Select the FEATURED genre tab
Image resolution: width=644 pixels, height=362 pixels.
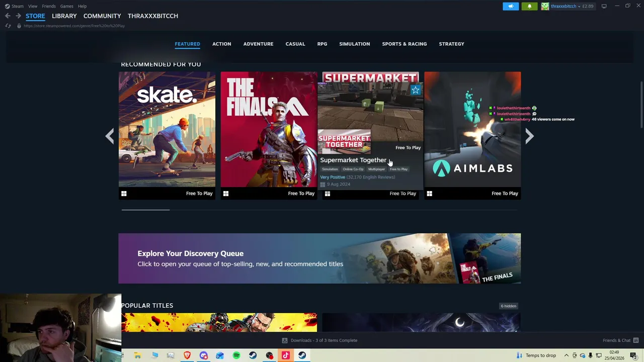[x=187, y=44]
